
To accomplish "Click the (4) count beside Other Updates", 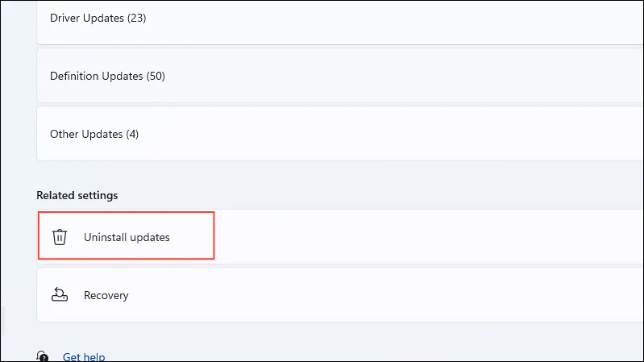I will [132, 134].
